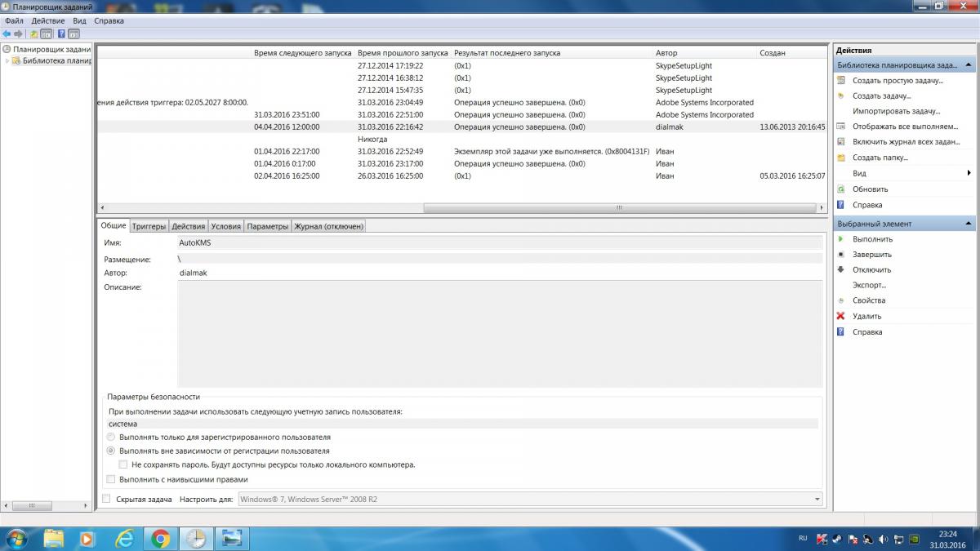980x551 pixels.
Task: Switch to the Условия tab
Action: click(225, 226)
